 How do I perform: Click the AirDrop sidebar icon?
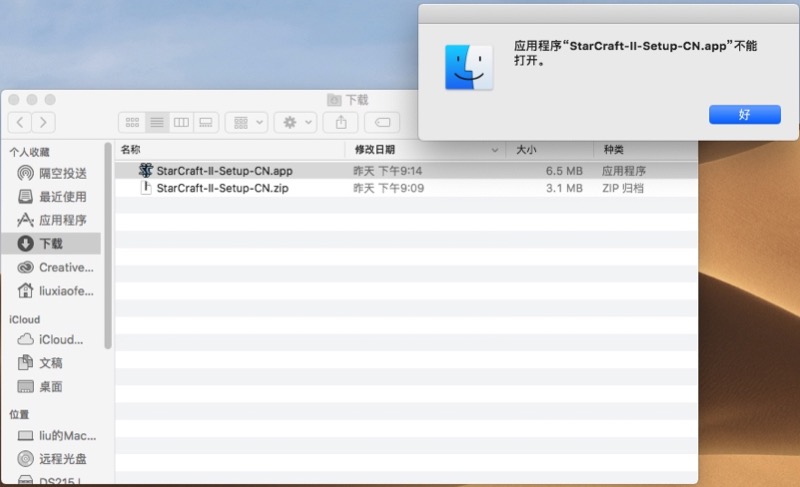point(26,173)
